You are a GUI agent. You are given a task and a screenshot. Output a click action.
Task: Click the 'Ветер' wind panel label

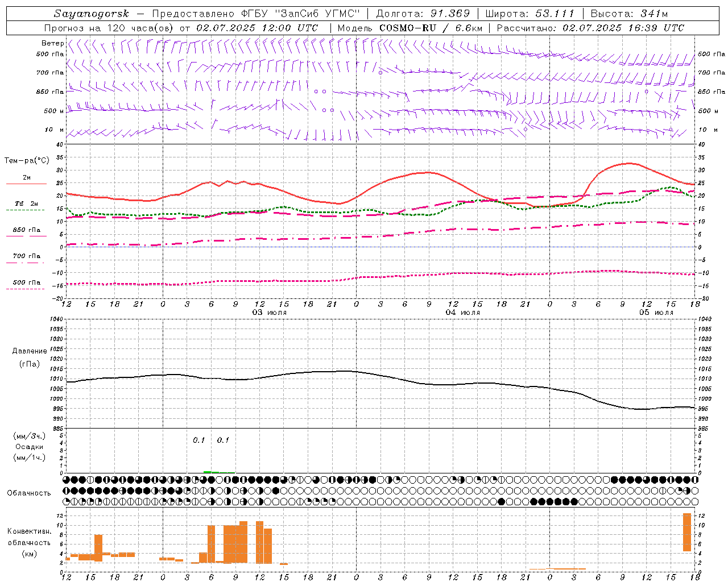pos(52,43)
